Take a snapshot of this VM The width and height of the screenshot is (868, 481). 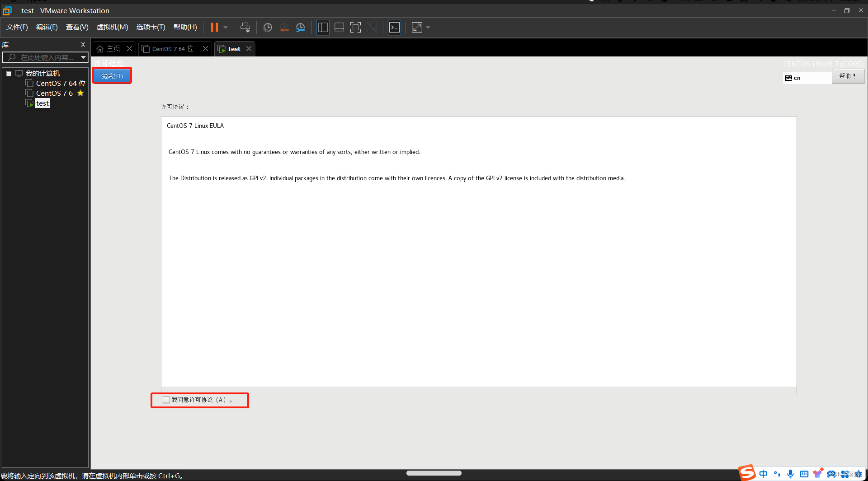coord(268,28)
